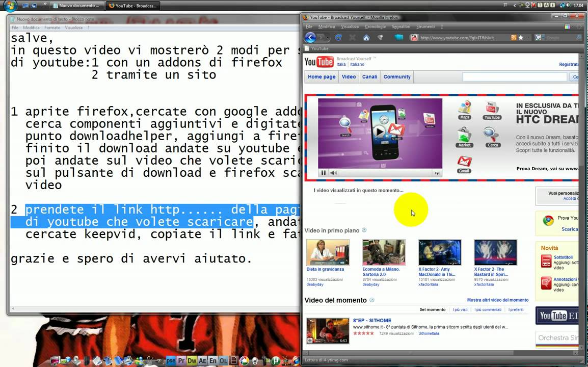Screen dimensions: 588x367
Task: Click the teal chat bubble toolbar icon
Action: [x=398, y=38]
